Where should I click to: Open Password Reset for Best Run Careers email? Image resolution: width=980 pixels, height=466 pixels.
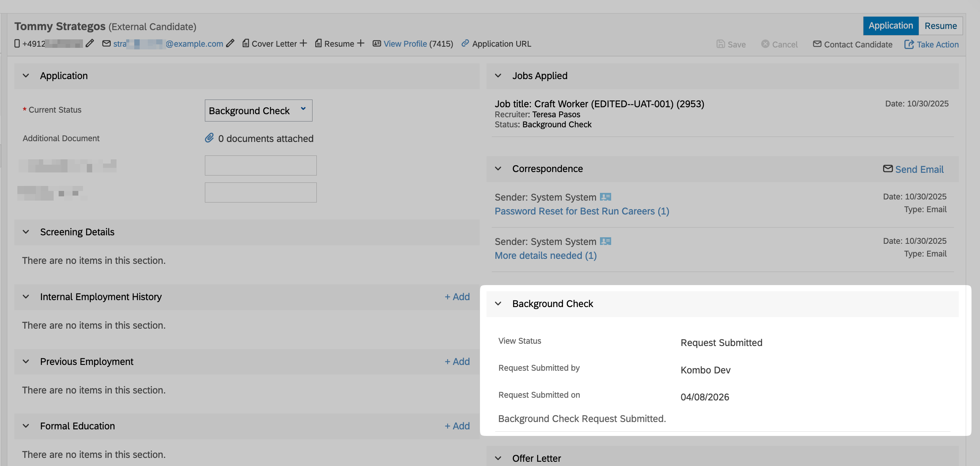tap(581, 211)
